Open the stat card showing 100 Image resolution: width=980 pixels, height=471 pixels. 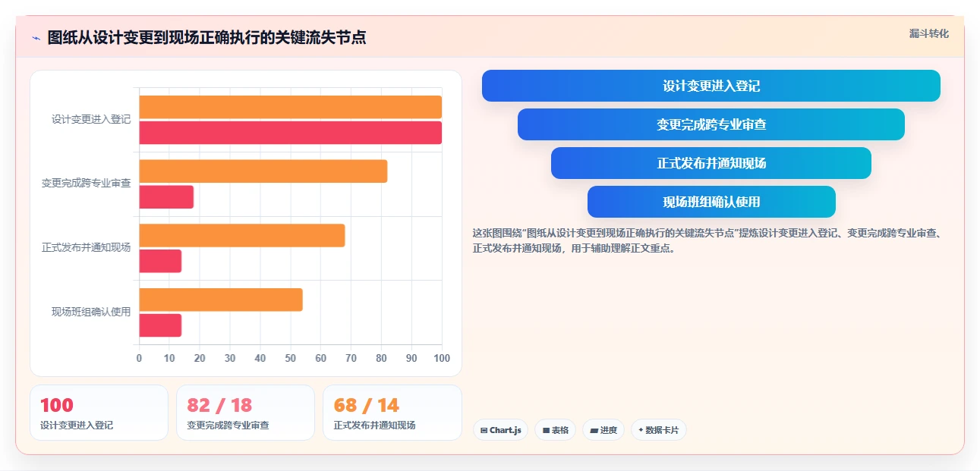click(x=99, y=413)
